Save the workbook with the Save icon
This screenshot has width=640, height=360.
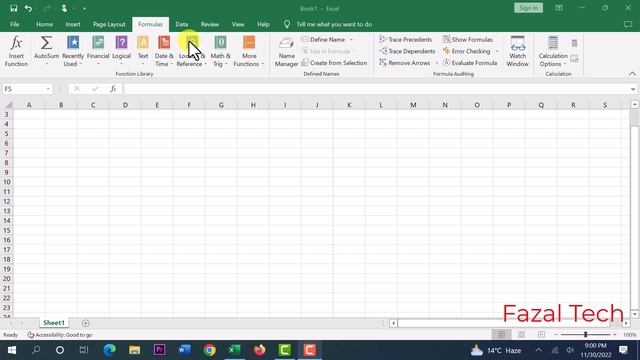[13, 8]
